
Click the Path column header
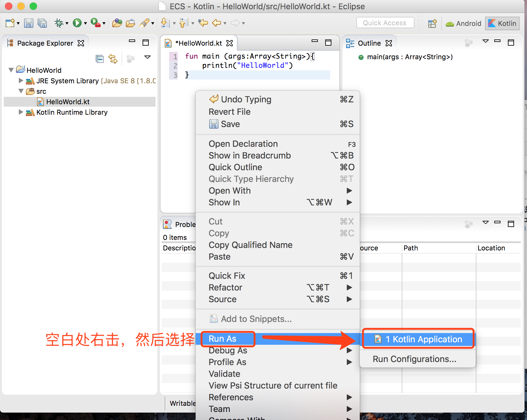coord(439,248)
